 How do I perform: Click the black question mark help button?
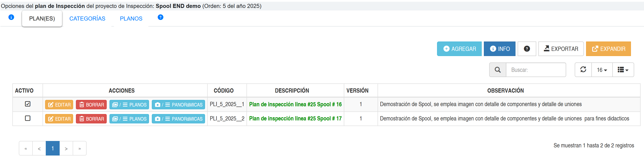(527, 49)
